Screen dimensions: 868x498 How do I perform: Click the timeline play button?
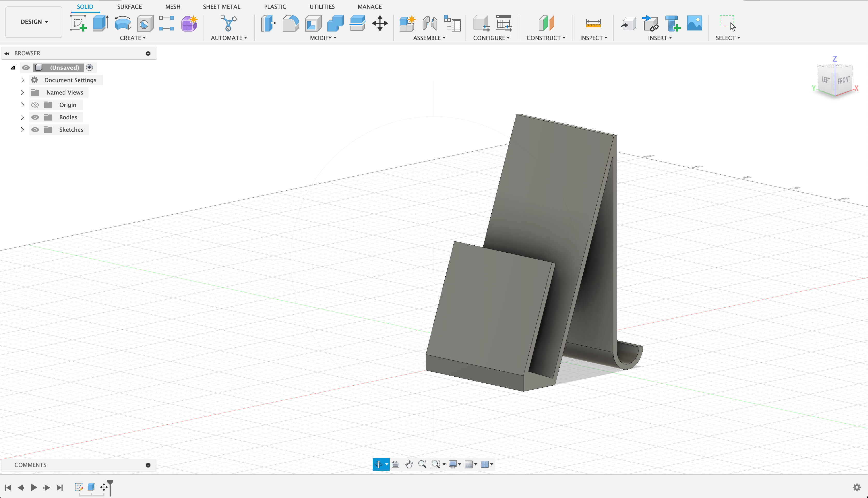(34, 487)
